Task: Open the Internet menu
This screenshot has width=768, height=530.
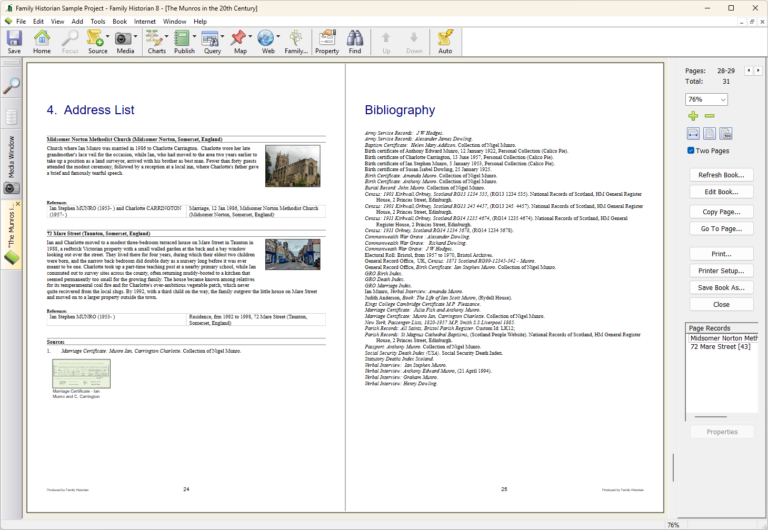Action: (x=145, y=22)
